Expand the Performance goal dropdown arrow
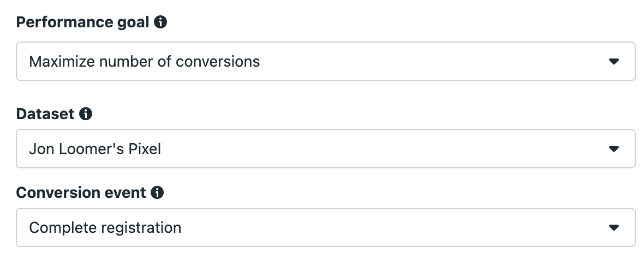This screenshot has height=258, width=644. coord(613,61)
